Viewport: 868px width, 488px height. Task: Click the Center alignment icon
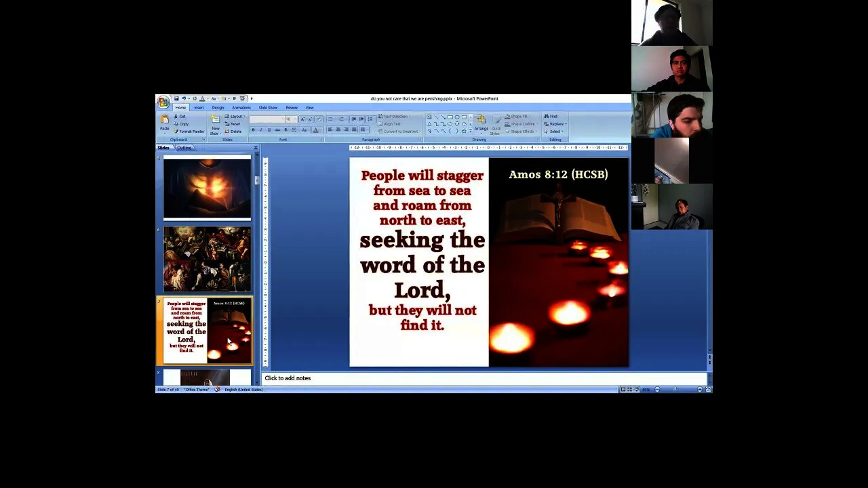click(338, 129)
